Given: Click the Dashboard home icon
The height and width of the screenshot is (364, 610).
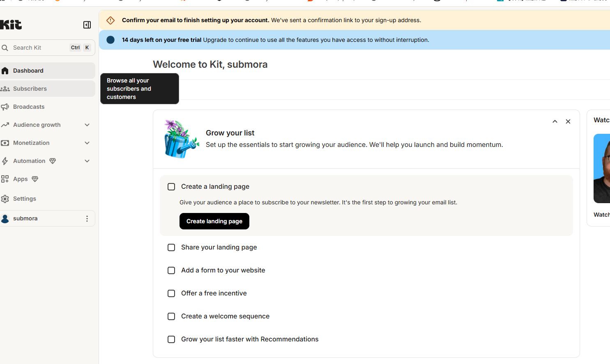Looking at the screenshot, I should [5, 71].
